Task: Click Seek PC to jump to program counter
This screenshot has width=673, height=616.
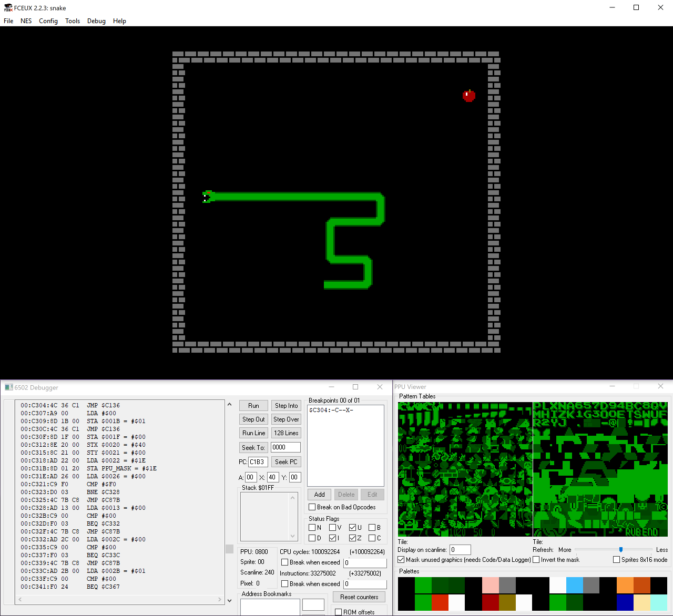Action: [286, 461]
